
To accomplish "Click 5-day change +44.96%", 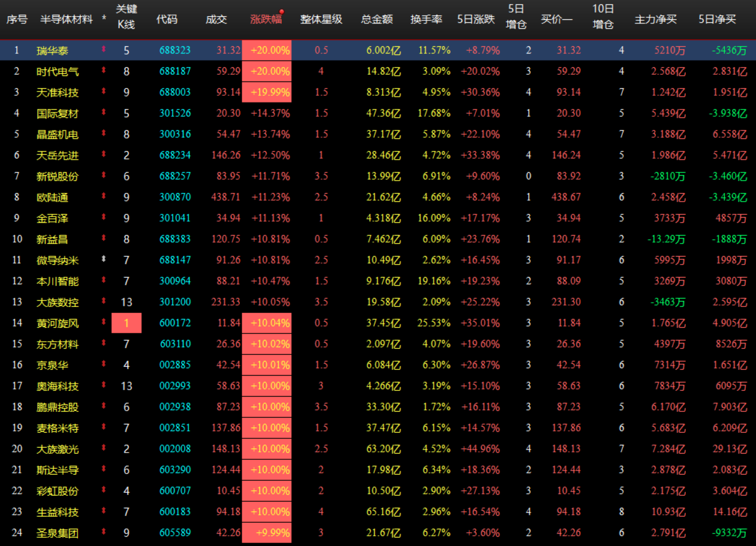I will (x=480, y=449).
